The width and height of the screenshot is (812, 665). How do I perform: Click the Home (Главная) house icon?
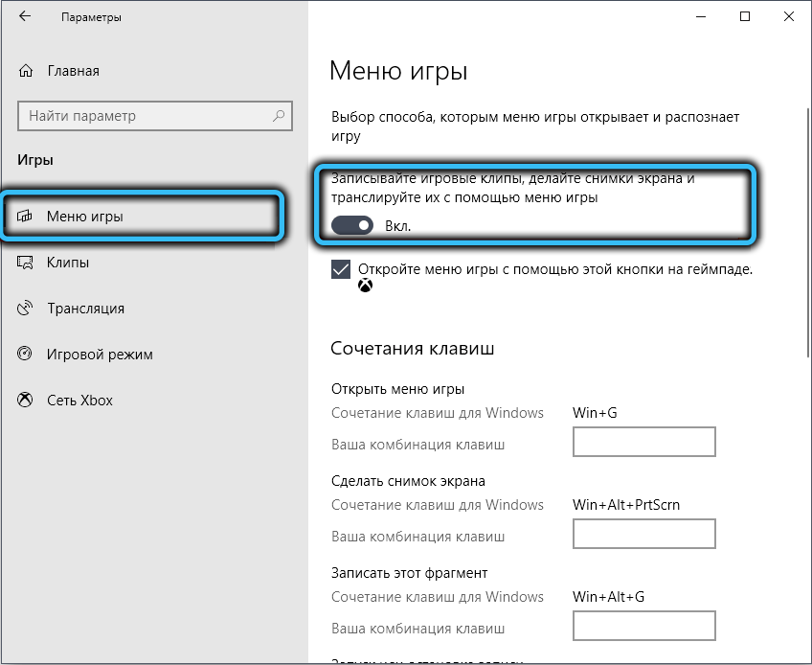(26, 71)
